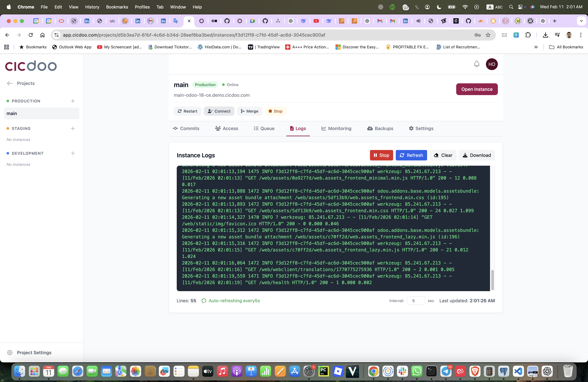Open the HO user avatar menu
This screenshot has width=588, height=382.
tap(491, 64)
